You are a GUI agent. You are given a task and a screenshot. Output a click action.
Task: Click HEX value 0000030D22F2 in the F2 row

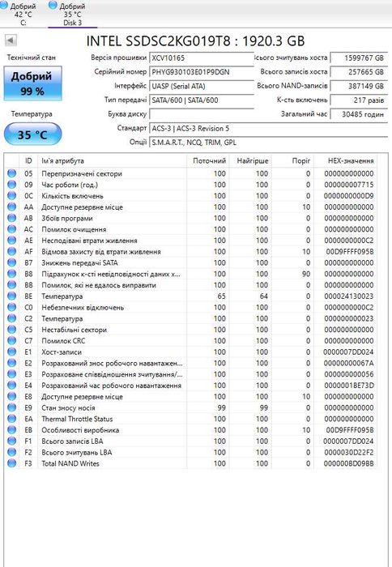pyautogui.click(x=348, y=452)
